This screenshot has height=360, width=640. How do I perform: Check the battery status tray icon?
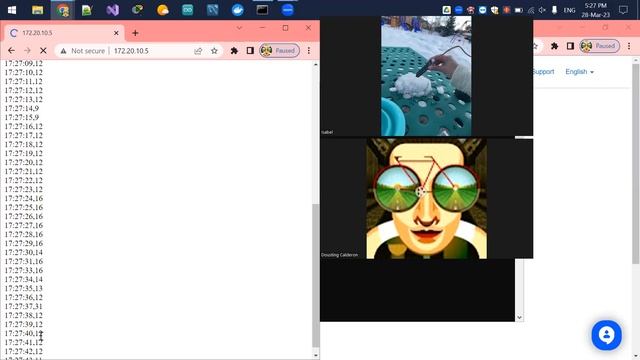pyautogui.click(x=519, y=10)
